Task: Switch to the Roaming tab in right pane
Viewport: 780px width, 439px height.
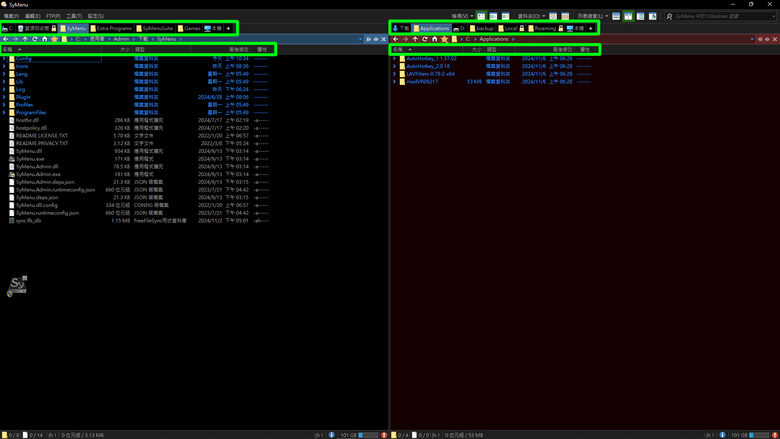Action: click(x=545, y=28)
